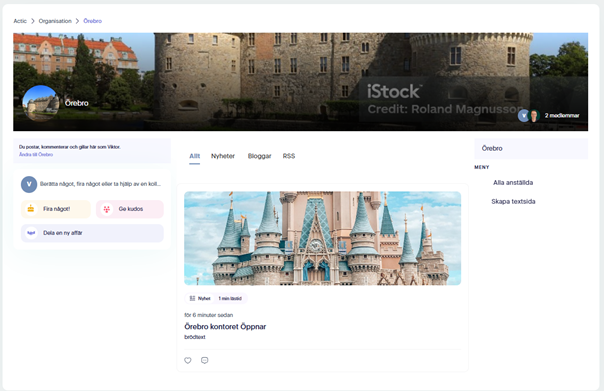Click the handshake icon on Dela en ny affär
The image size is (604, 391).
(31, 233)
